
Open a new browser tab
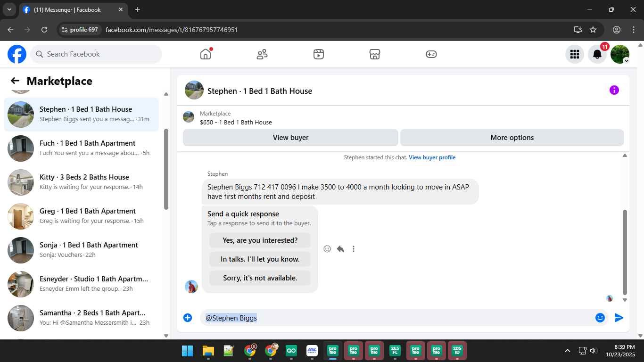point(138,9)
